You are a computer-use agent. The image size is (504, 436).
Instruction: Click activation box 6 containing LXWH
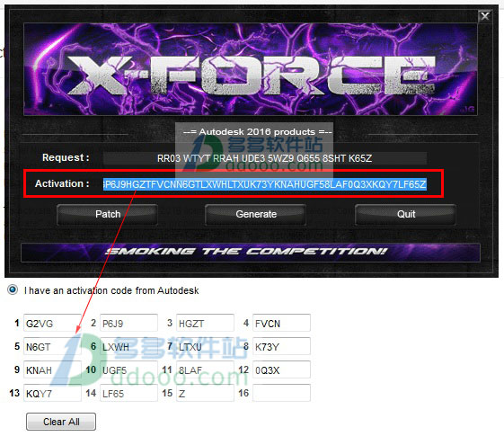tap(128, 346)
